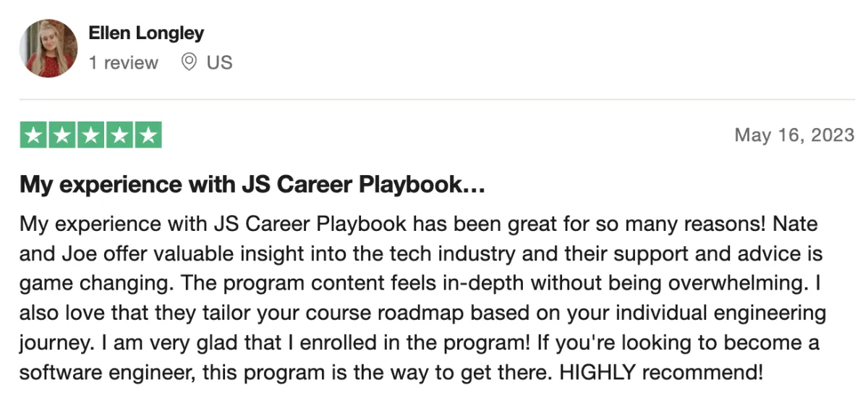Click the divider line below reviewer info
This screenshot has width=868, height=414.
(x=437, y=99)
